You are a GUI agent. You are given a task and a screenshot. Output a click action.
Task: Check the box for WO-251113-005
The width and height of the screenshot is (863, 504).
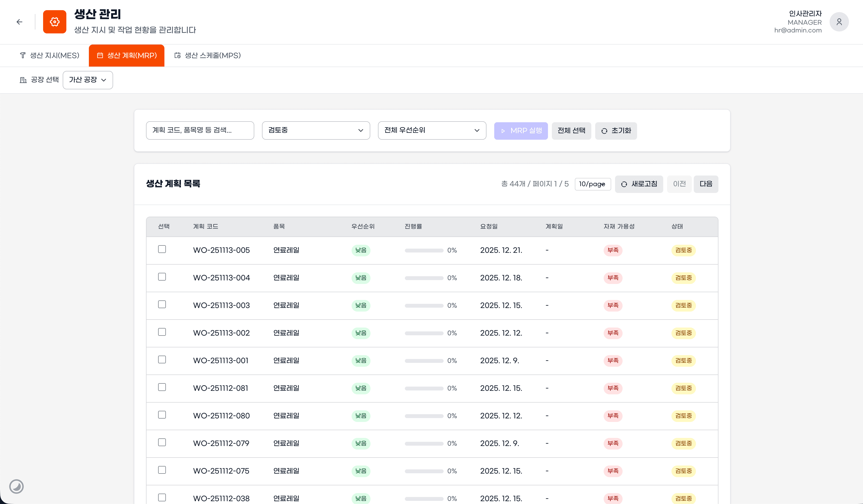(x=162, y=249)
